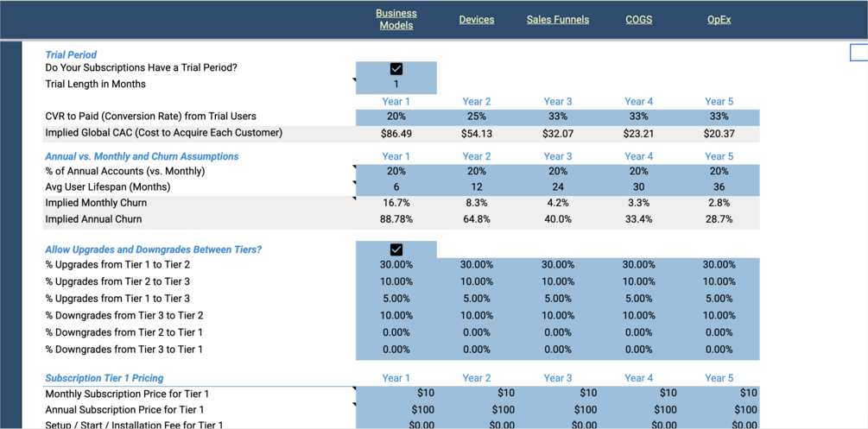Viewport: 868px width, 429px height.
Task: Click Allow Upgrades and Downgrades Between Tiers heading
Action: click(154, 249)
